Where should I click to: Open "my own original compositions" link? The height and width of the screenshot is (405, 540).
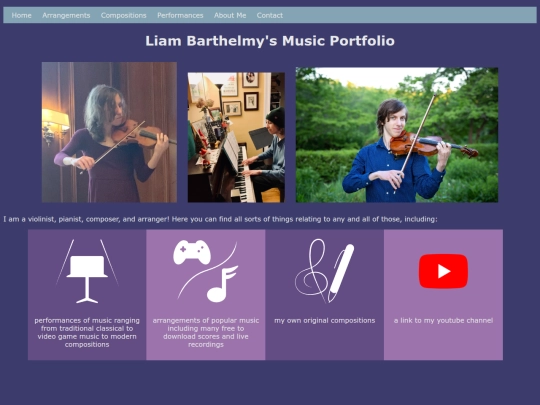pyautogui.click(x=324, y=320)
